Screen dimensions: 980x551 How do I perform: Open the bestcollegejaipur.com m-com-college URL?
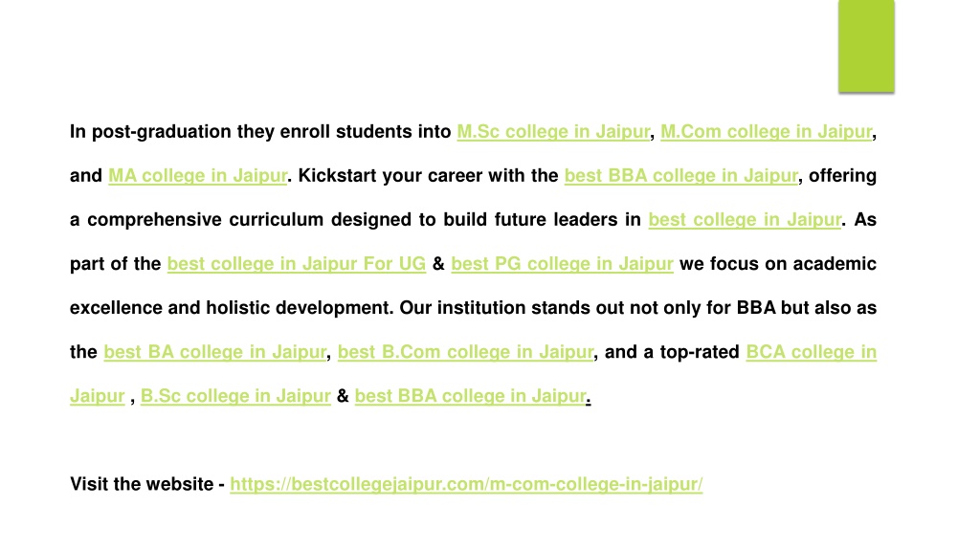tap(466, 484)
